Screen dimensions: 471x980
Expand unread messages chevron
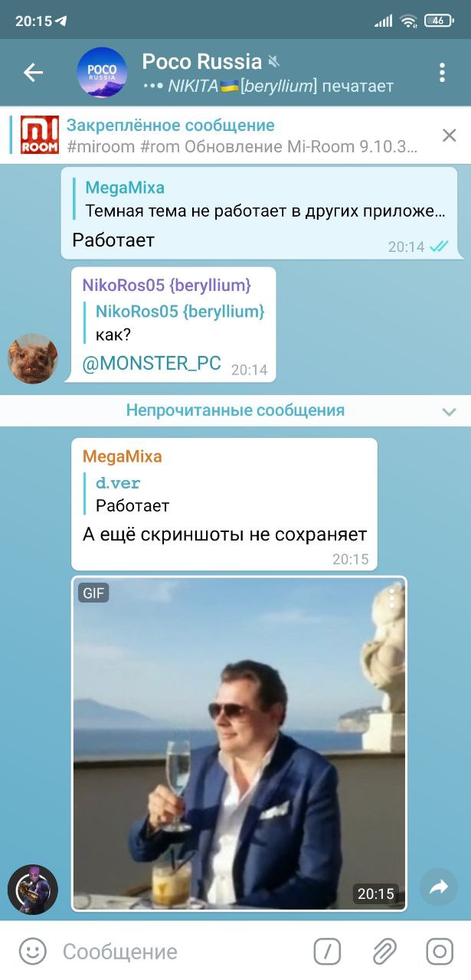450,412
